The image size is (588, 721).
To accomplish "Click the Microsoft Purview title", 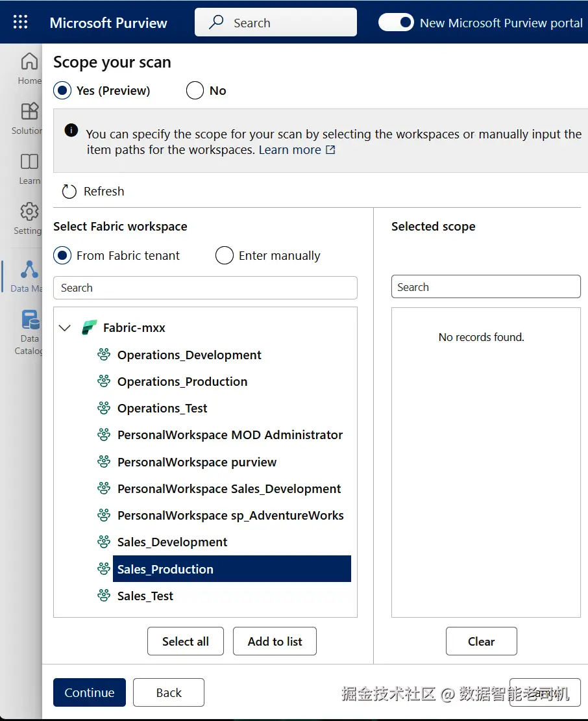I will [x=108, y=23].
